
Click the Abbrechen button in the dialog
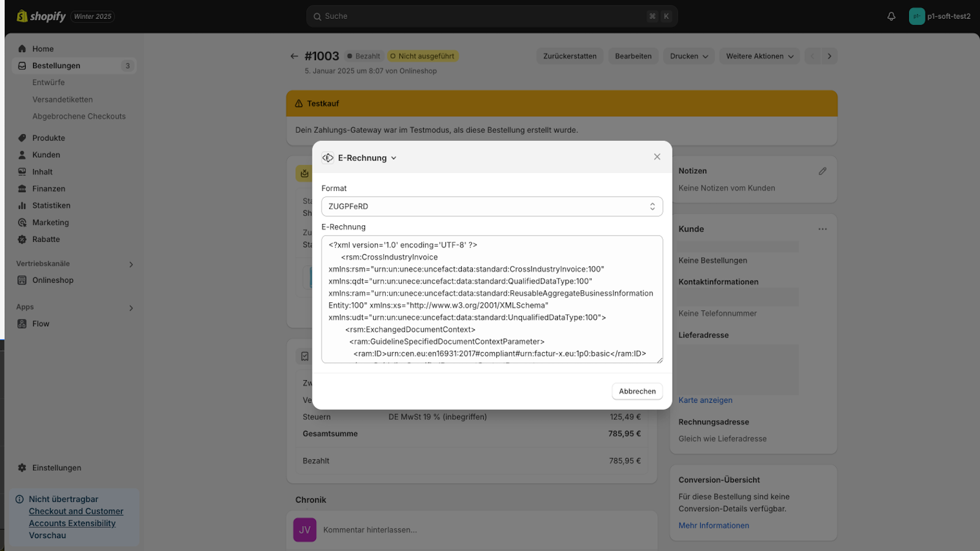pos(637,391)
